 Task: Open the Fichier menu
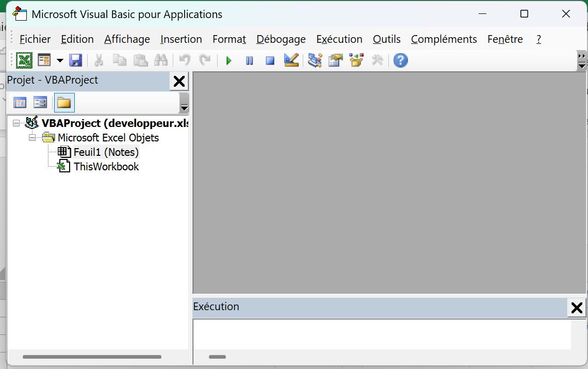click(35, 39)
